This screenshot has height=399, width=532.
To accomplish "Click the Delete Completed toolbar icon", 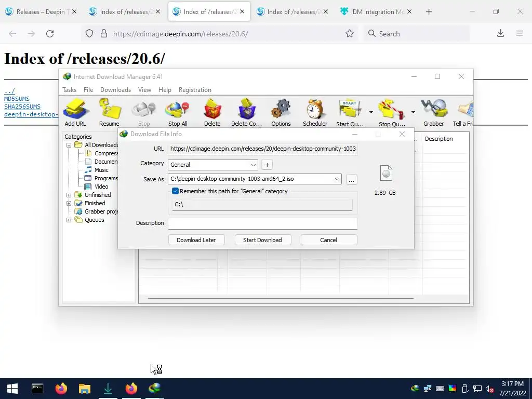I will click(x=246, y=112).
